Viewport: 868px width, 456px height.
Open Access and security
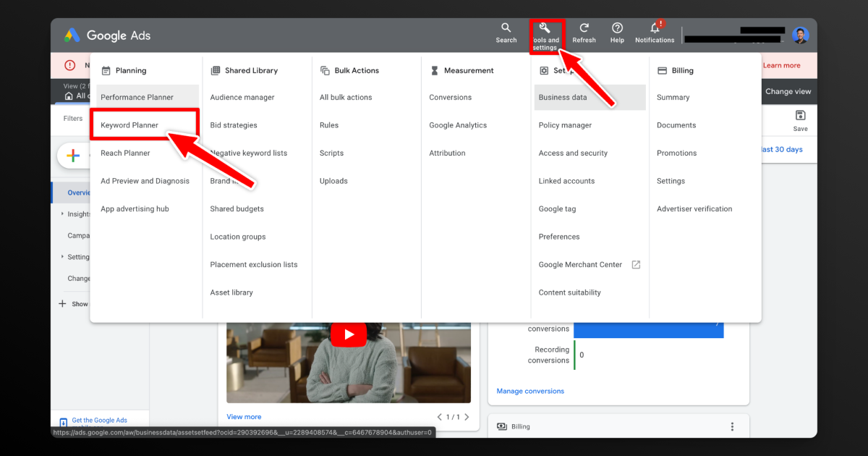click(x=573, y=153)
